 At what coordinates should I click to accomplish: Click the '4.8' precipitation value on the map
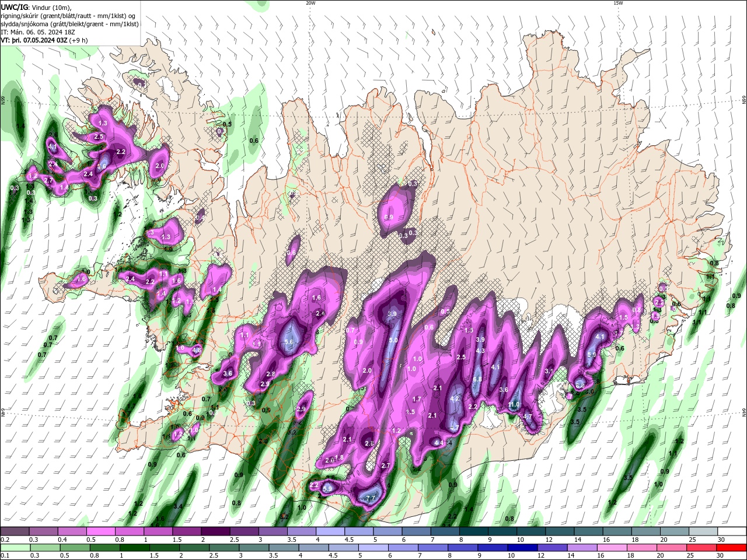tap(197, 350)
